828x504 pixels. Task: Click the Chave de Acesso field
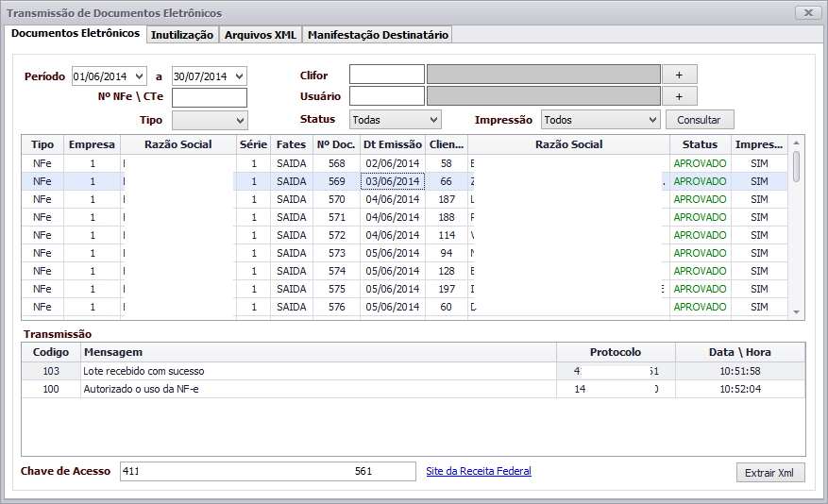coord(268,471)
